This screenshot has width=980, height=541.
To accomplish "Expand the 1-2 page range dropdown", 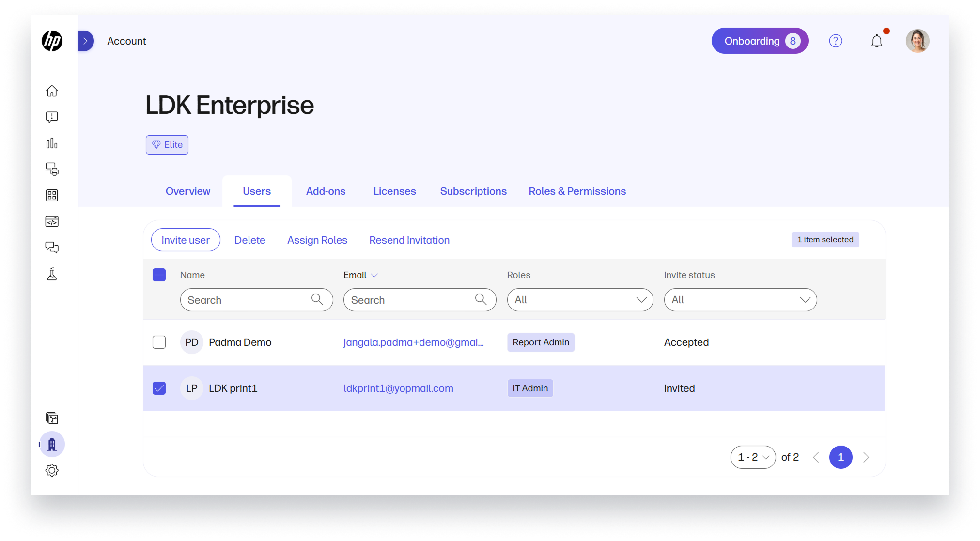I will click(753, 457).
